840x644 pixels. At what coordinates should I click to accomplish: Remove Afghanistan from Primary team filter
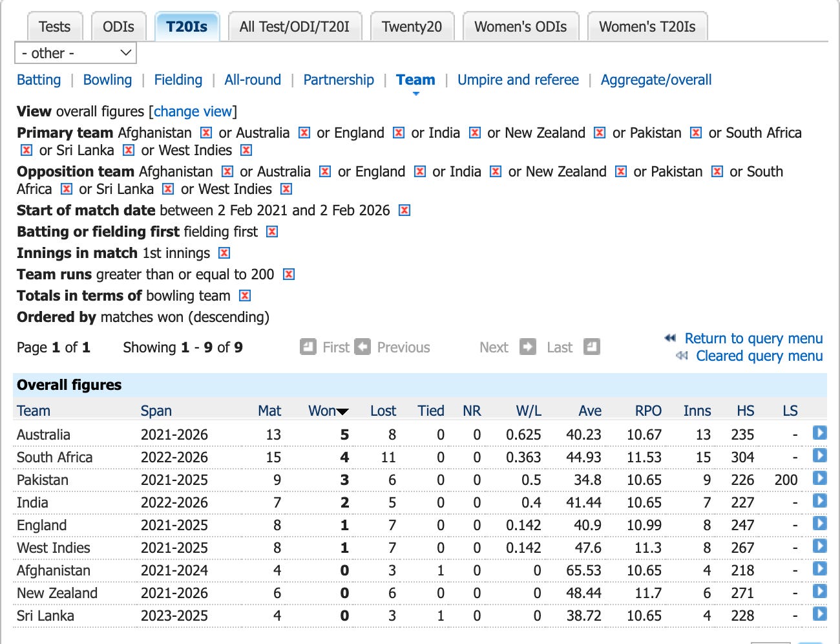(x=206, y=133)
